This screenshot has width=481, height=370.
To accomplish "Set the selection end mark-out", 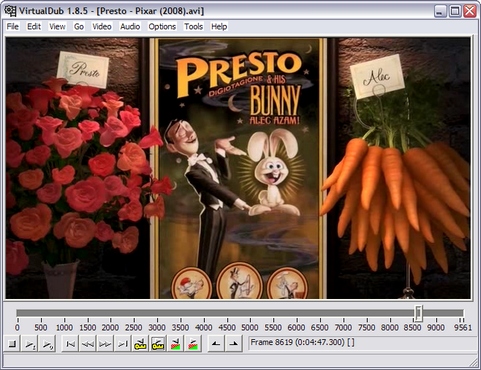I will click(233, 344).
